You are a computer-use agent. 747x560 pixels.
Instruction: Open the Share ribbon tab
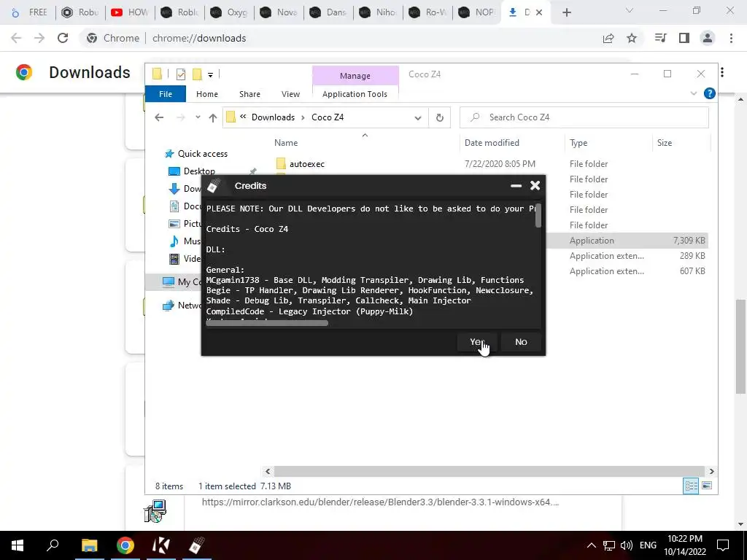point(249,94)
